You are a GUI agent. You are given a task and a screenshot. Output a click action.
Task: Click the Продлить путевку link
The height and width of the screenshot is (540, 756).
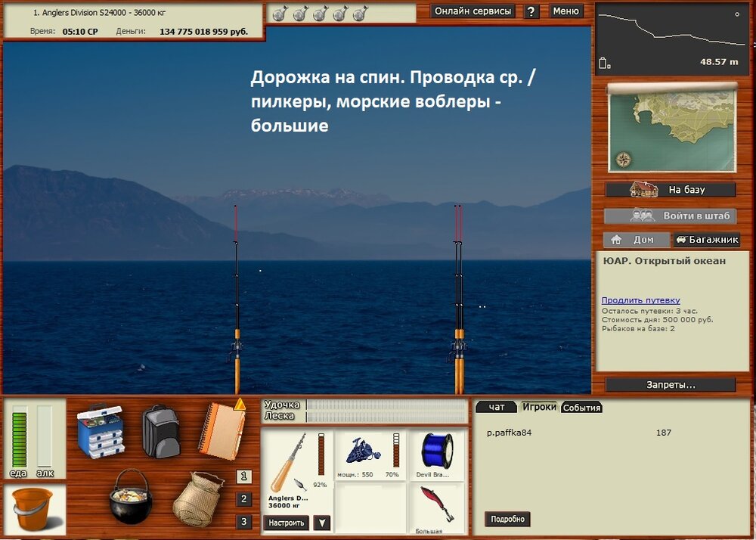[640, 300]
